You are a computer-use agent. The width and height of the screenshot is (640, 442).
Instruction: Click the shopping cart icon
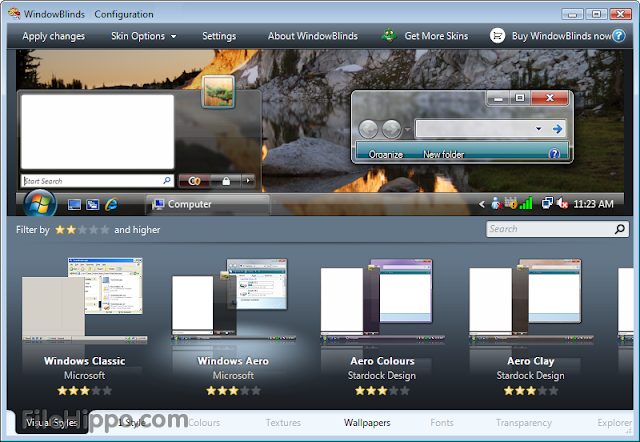(x=497, y=36)
